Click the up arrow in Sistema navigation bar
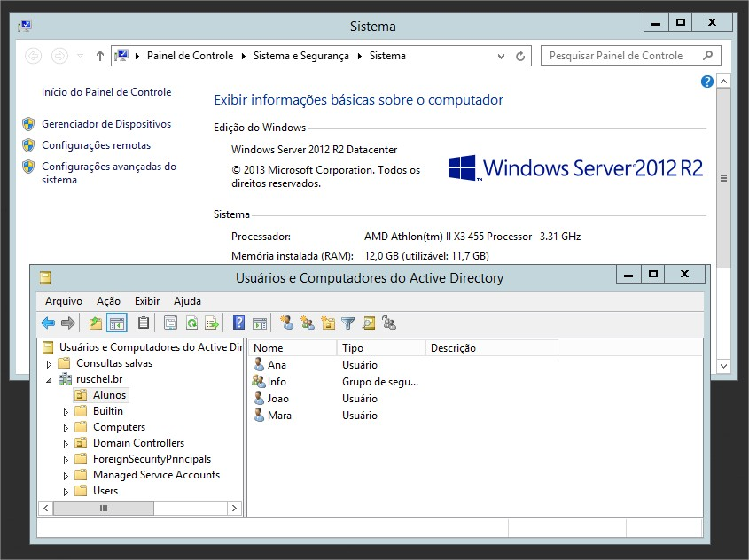 pos(100,57)
